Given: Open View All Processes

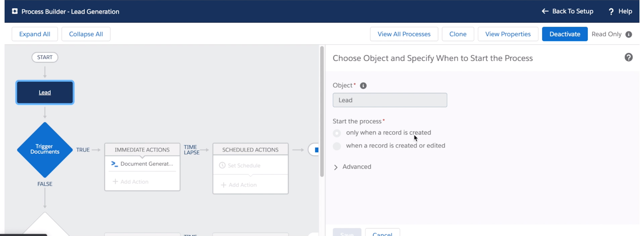Looking at the screenshot, I should 404,34.
